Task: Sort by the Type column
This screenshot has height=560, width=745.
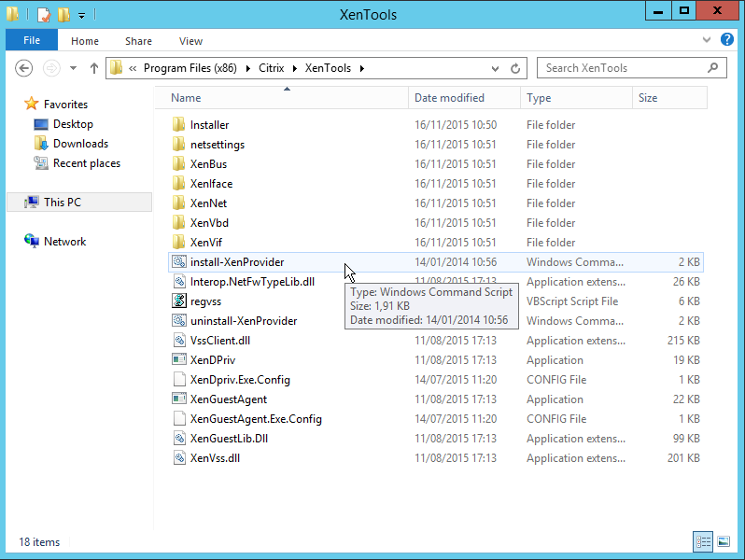Action: pyautogui.click(x=576, y=98)
